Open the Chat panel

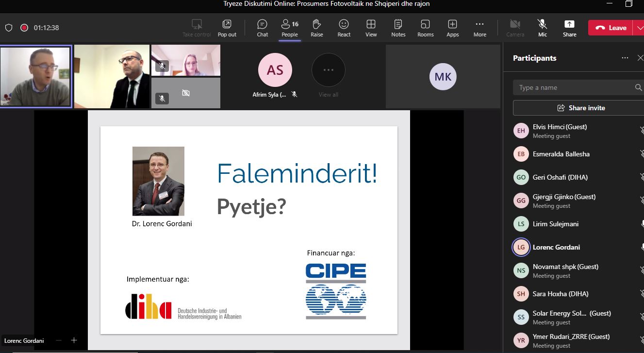click(263, 28)
